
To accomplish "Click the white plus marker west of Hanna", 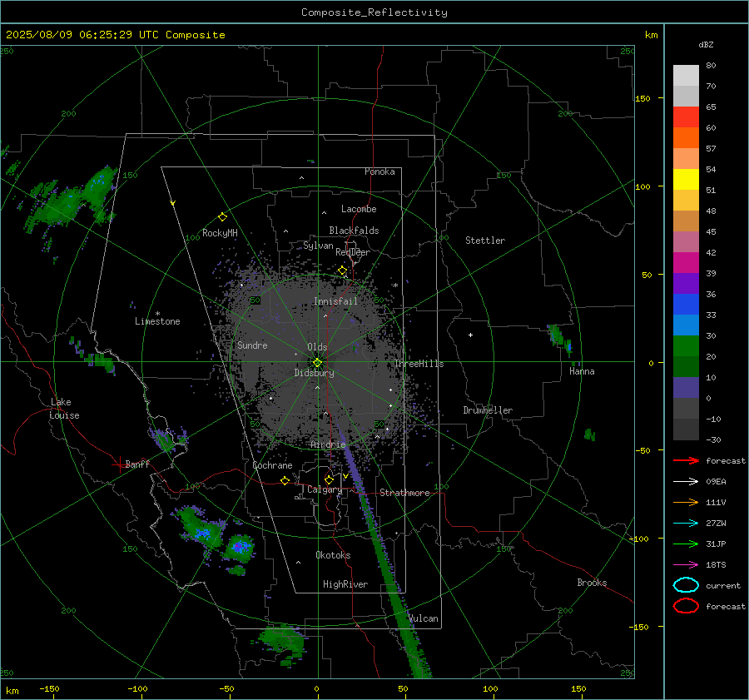I will pos(470,335).
